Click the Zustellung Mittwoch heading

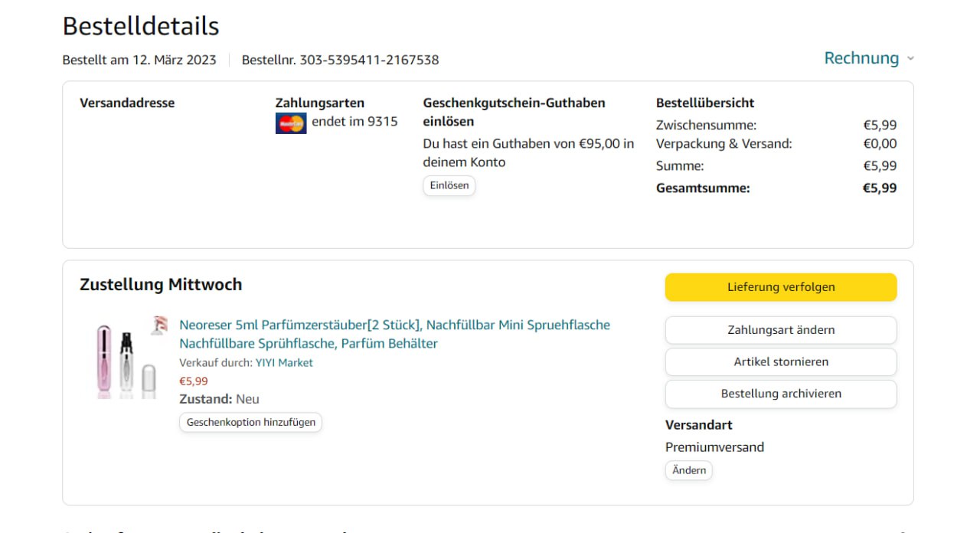pos(161,285)
